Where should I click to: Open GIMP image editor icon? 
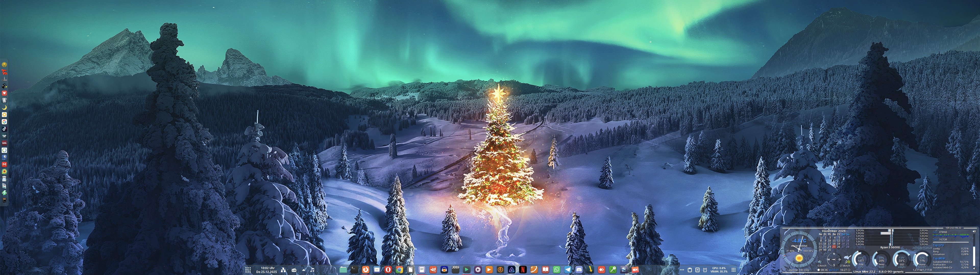click(x=433, y=270)
